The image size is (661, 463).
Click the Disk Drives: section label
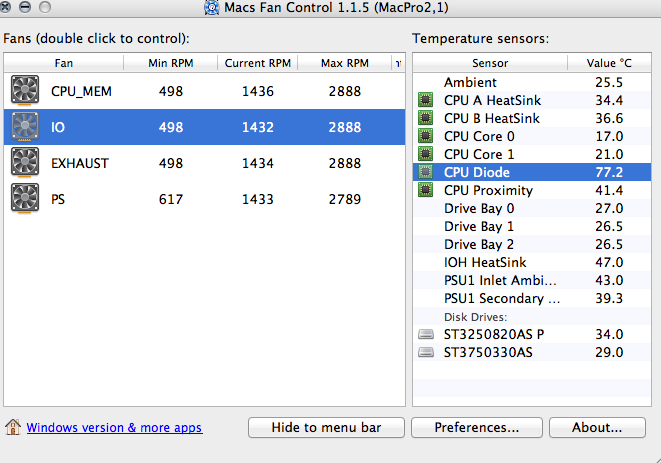tap(476, 317)
